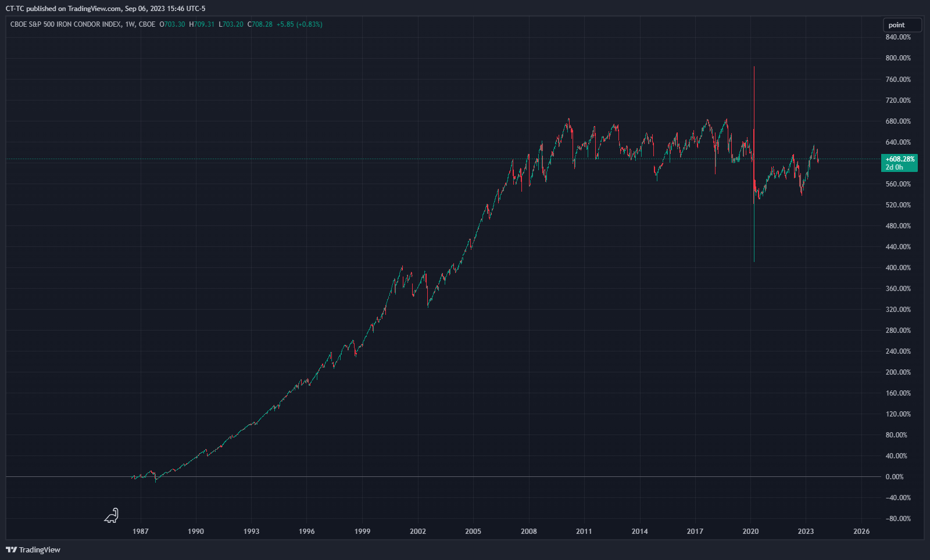Screen dimensions: 930x560
Task: Click the 2026 label on time axis
Action: point(861,531)
